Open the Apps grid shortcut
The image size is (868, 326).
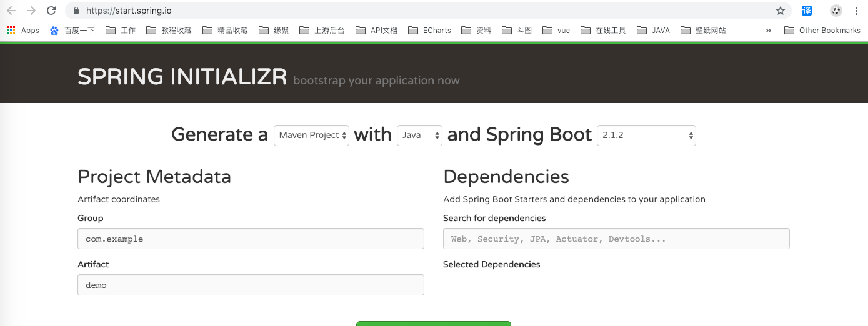tap(23, 30)
